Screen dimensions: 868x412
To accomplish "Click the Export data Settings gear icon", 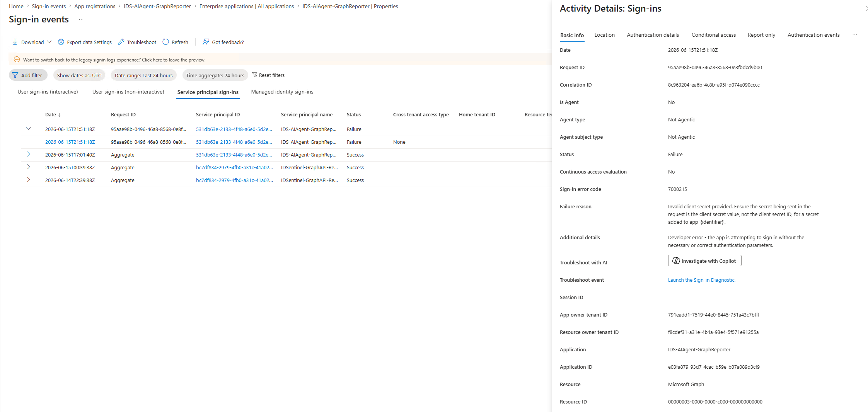I will [61, 42].
